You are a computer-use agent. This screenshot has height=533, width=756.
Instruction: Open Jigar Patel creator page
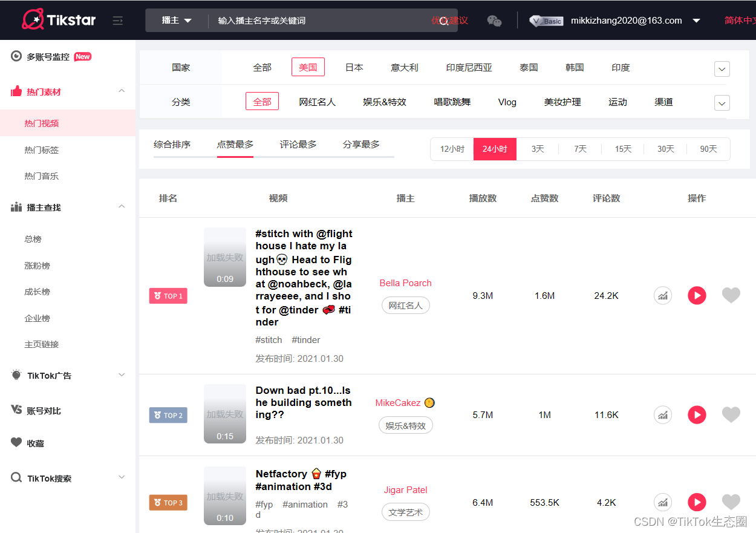click(x=405, y=490)
